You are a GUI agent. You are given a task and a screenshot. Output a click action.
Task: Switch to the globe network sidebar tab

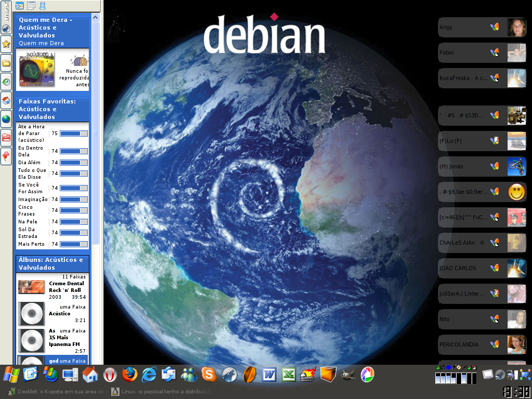click(6, 119)
